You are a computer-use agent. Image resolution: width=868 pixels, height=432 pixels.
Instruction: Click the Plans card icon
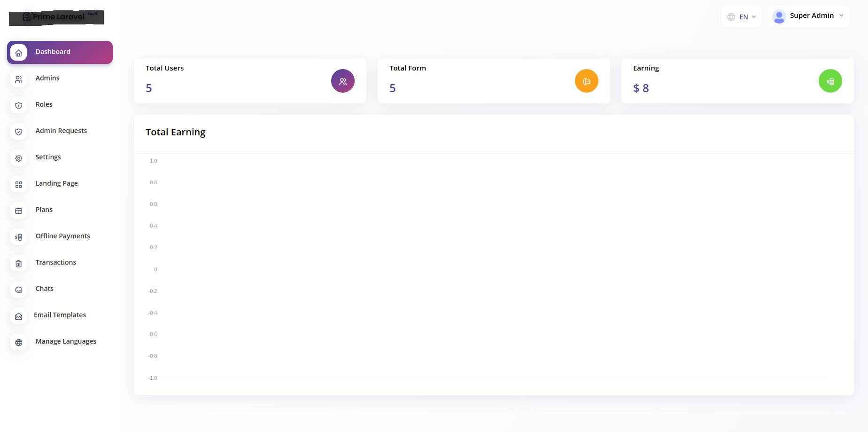[19, 211]
